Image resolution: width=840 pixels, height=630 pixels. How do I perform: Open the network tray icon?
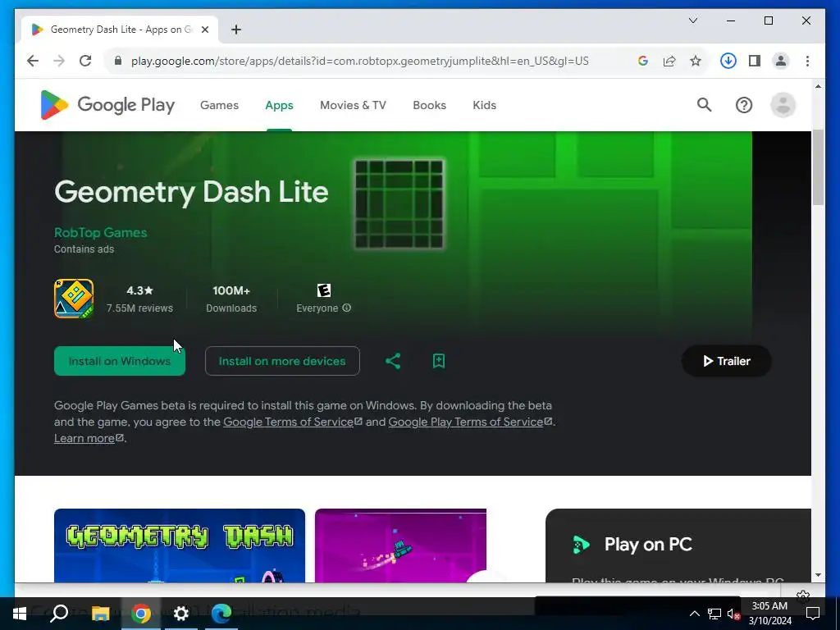coord(714,614)
